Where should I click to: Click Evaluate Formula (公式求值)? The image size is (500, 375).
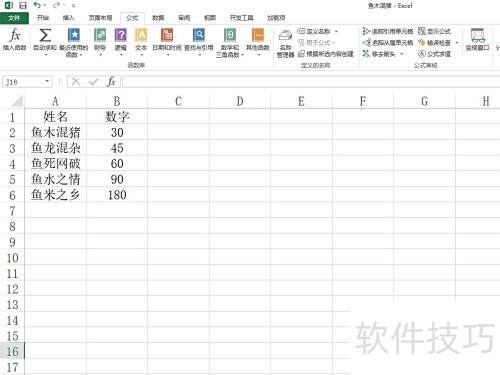coord(434,54)
